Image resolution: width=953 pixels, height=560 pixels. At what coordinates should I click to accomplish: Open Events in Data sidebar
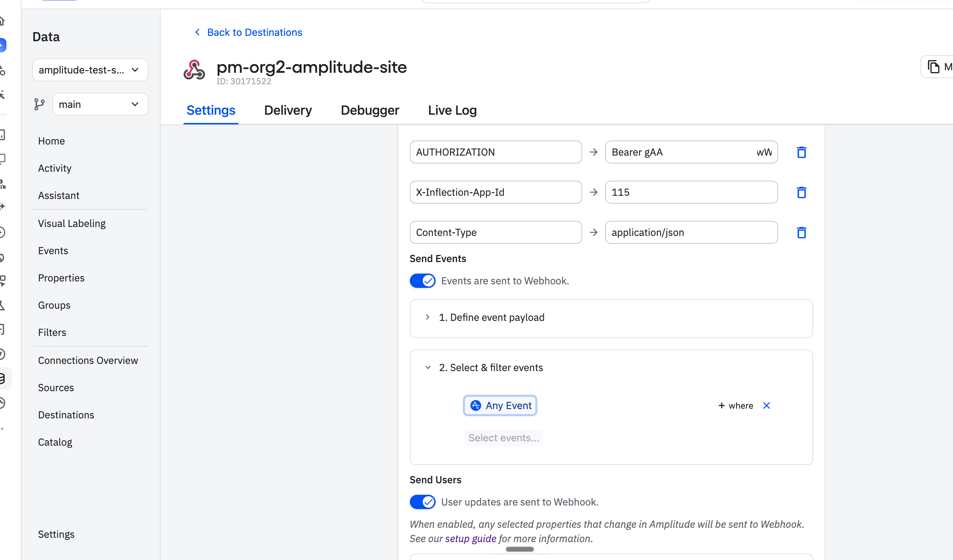(53, 251)
